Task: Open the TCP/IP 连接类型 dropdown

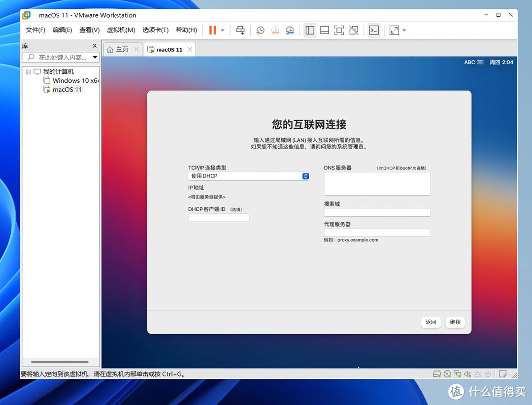Action: [x=249, y=176]
